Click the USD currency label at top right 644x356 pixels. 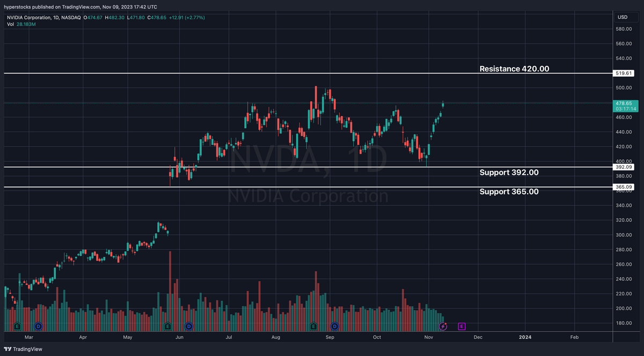pos(623,17)
